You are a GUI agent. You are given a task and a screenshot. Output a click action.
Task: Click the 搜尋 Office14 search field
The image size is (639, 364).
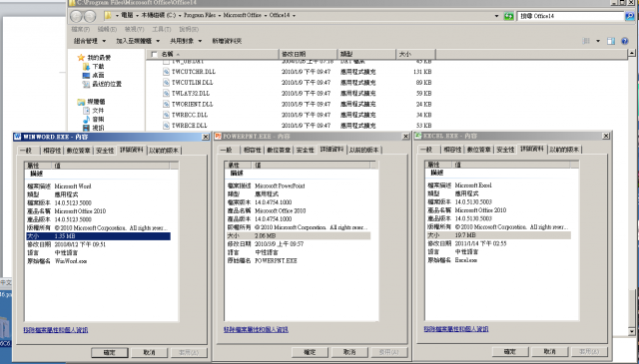570,16
